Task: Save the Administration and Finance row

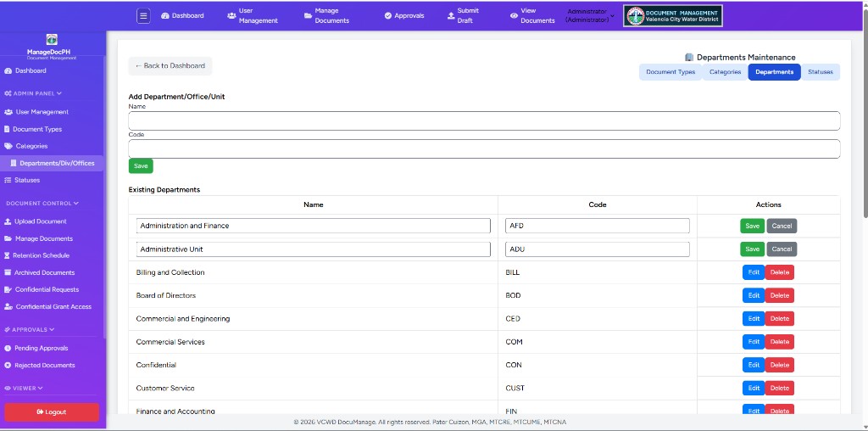Action: click(753, 226)
